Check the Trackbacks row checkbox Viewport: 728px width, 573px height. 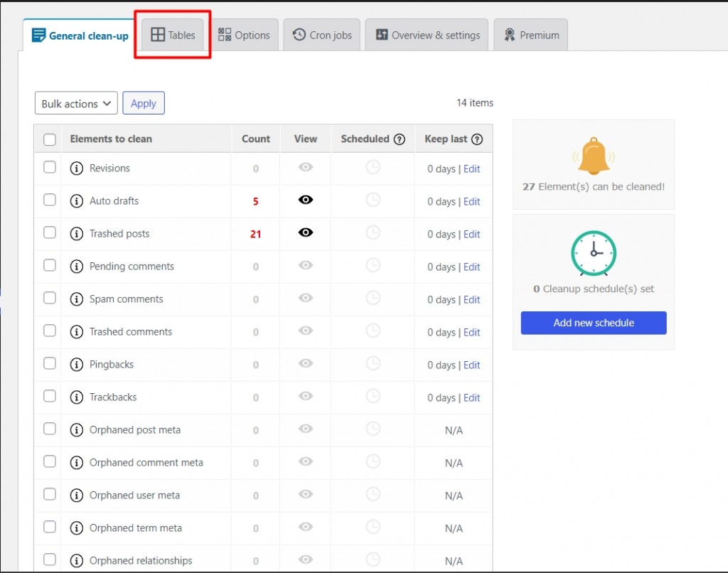50,396
